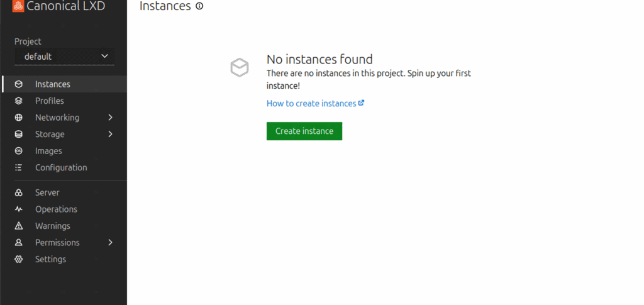Click the info icon beside Instances heading

(199, 6)
